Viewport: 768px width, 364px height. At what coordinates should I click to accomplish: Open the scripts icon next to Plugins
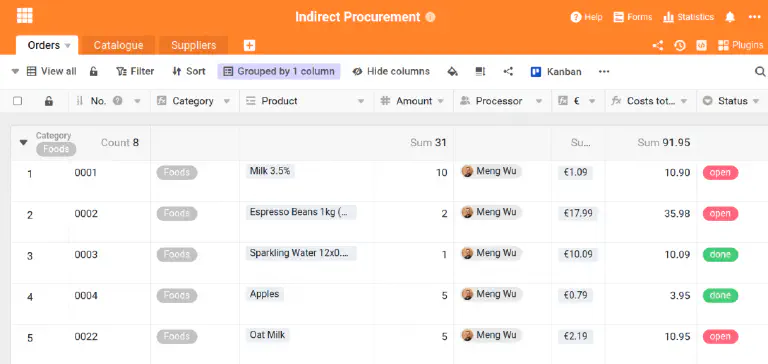pos(701,46)
